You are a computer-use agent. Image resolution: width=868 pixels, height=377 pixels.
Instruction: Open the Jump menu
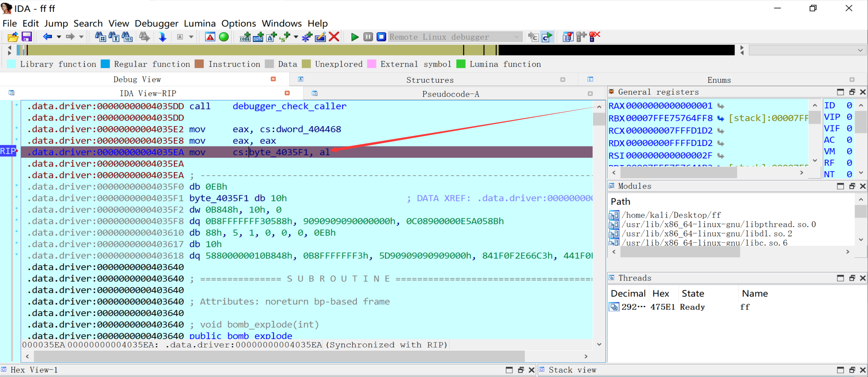pyautogui.click(x=56, y=23)
